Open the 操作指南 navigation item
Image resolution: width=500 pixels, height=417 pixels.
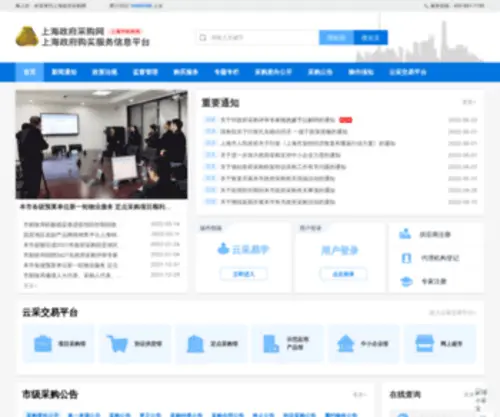click(x=361, y=72)
